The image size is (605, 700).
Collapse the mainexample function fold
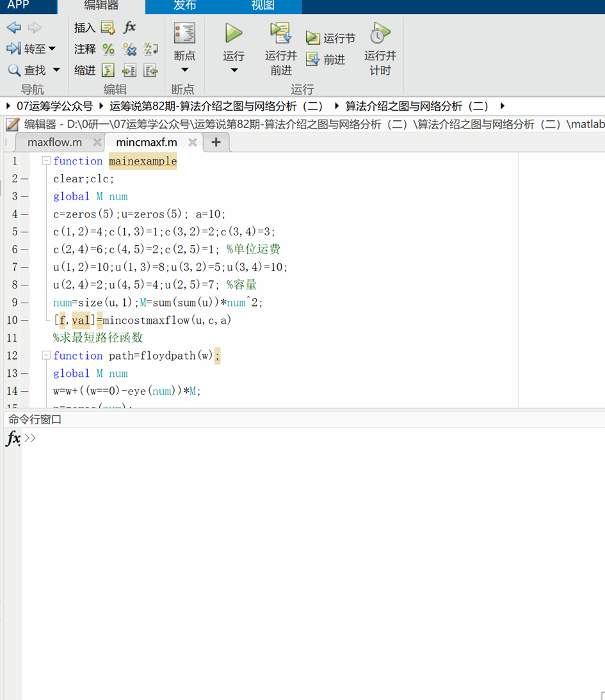tap(46, 160)
